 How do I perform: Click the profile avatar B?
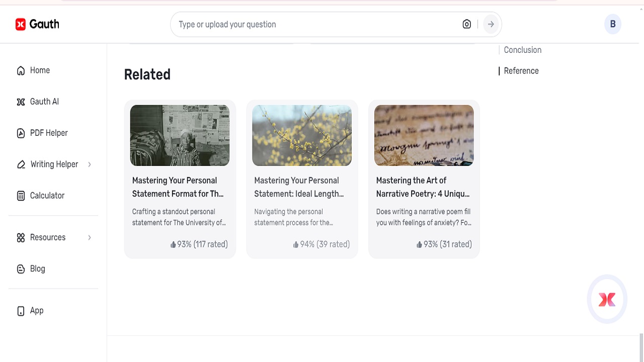click(x=612, y=24)
